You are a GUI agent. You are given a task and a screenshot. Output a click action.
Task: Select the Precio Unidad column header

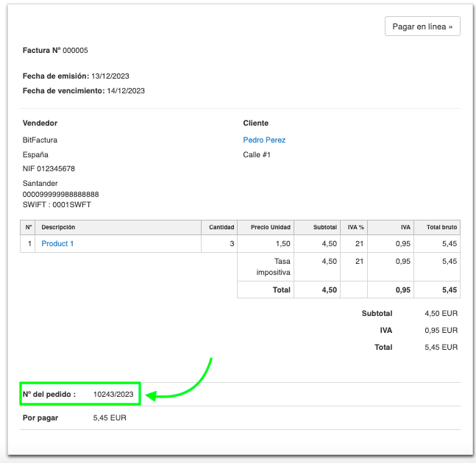tap(270, 227)
